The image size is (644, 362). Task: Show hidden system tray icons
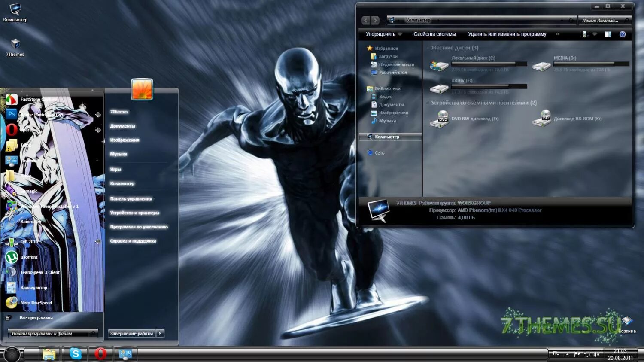click(567, 354)
